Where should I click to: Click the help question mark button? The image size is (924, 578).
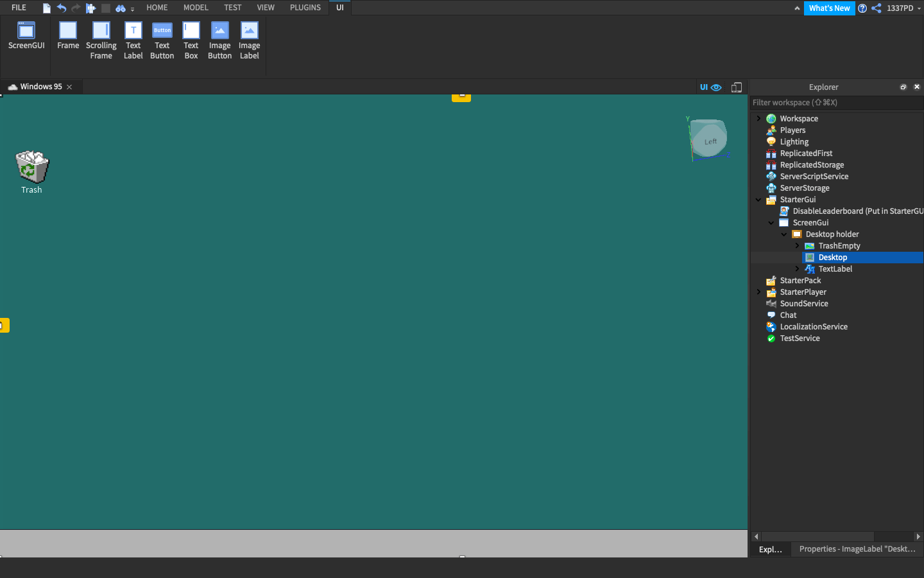click(x=862, y=8)
